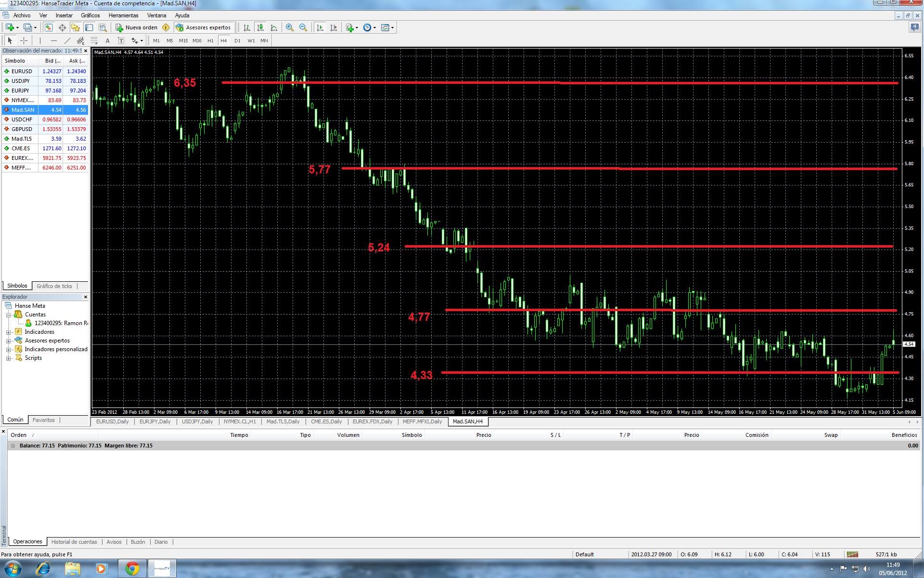Switch to the D1 timeframe
This screenshot has width=924, height=578.
237,40
